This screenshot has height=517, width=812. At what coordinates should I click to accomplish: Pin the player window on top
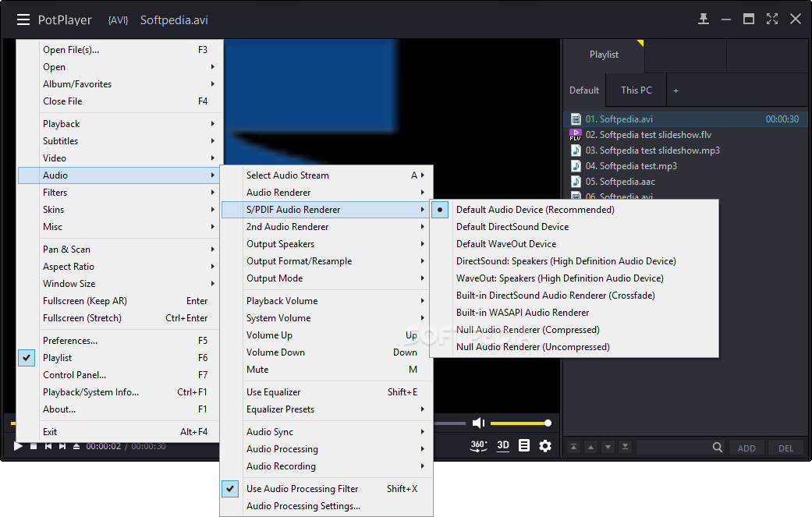pyautogui.click(x=704, y=19)
